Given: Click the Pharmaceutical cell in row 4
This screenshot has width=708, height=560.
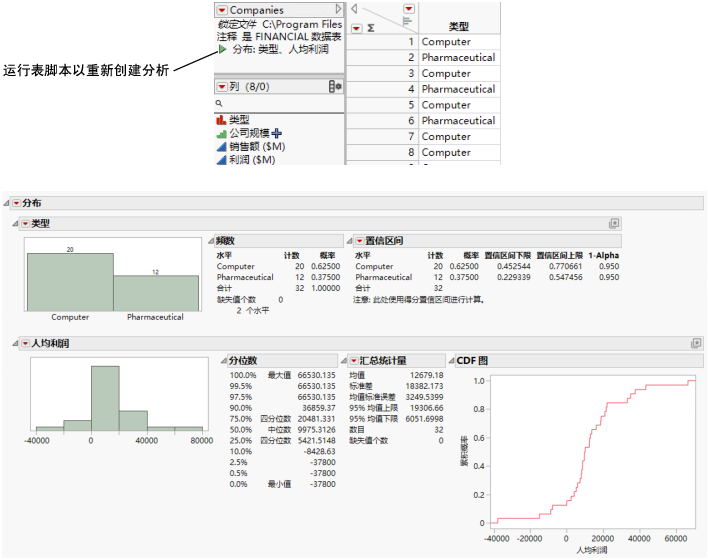Looking at the screenshot, I should point(459,89).
